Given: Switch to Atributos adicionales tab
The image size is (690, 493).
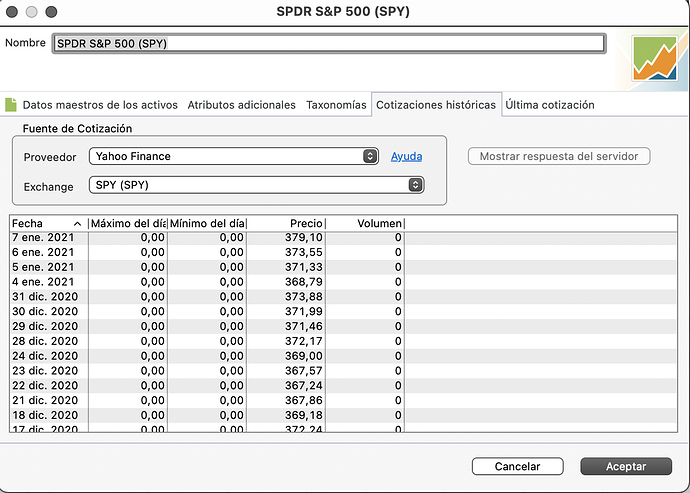Looking at the screenshot, I should 242,105.
